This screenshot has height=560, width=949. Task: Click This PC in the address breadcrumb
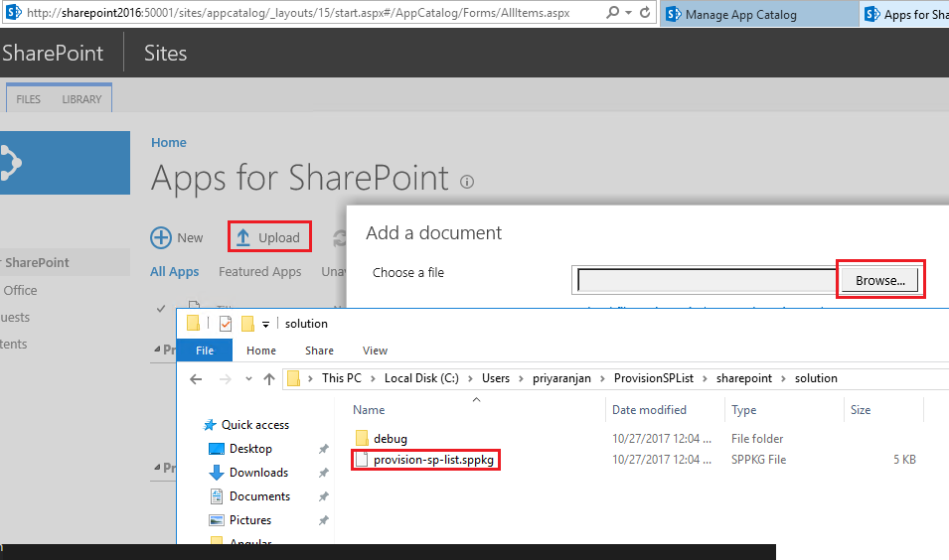(x=342, y=378)
